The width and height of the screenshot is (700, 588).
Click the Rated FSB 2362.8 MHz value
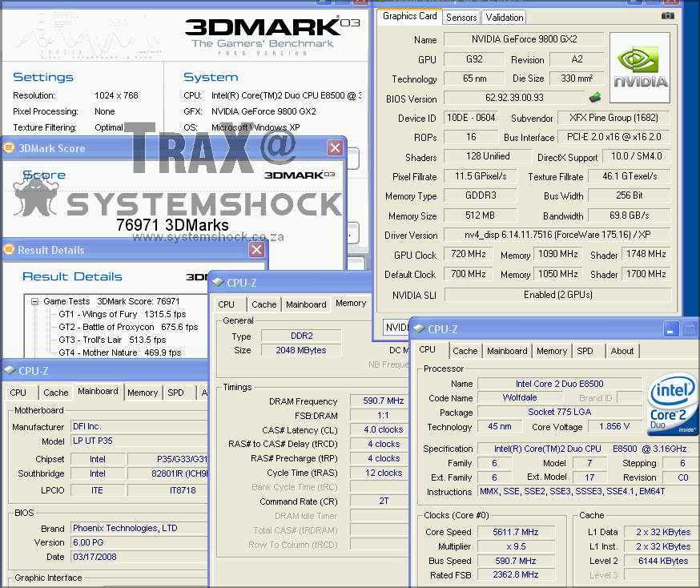pyautogui.click(x=516, y=575)
